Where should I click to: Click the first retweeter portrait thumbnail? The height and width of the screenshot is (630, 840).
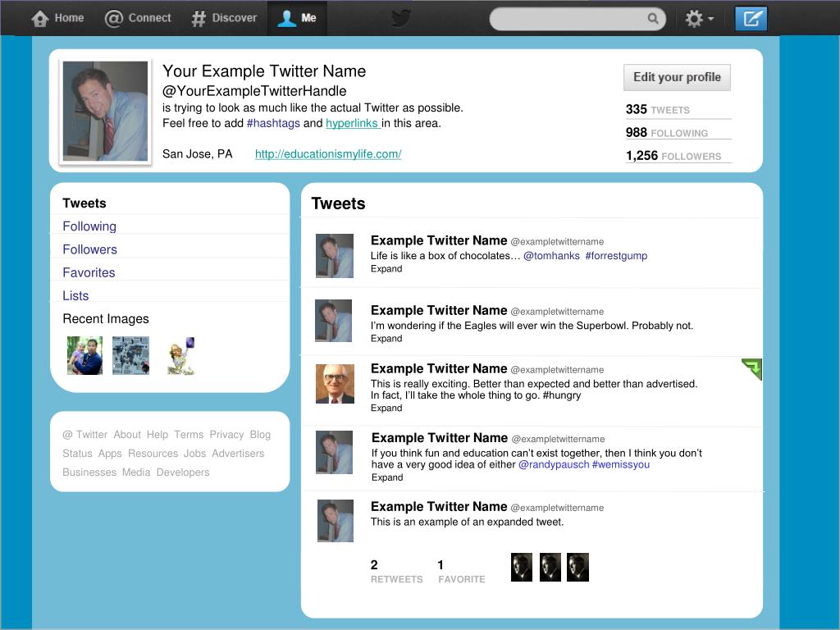tap(522, 567)
